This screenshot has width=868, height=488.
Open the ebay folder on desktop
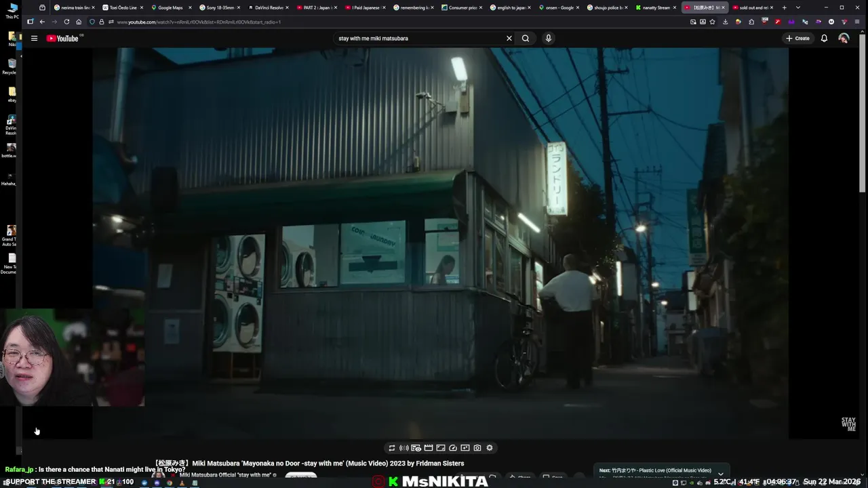point(12,94)
